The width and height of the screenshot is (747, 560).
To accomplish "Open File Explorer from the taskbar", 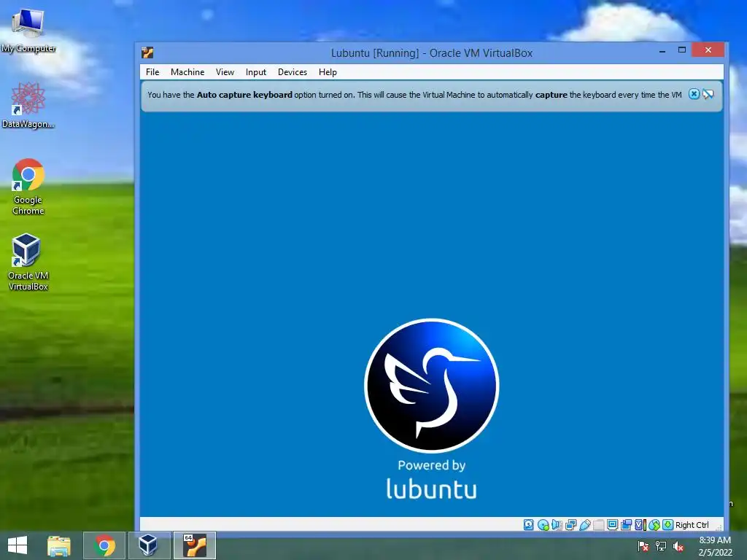I will click(59, 545).
